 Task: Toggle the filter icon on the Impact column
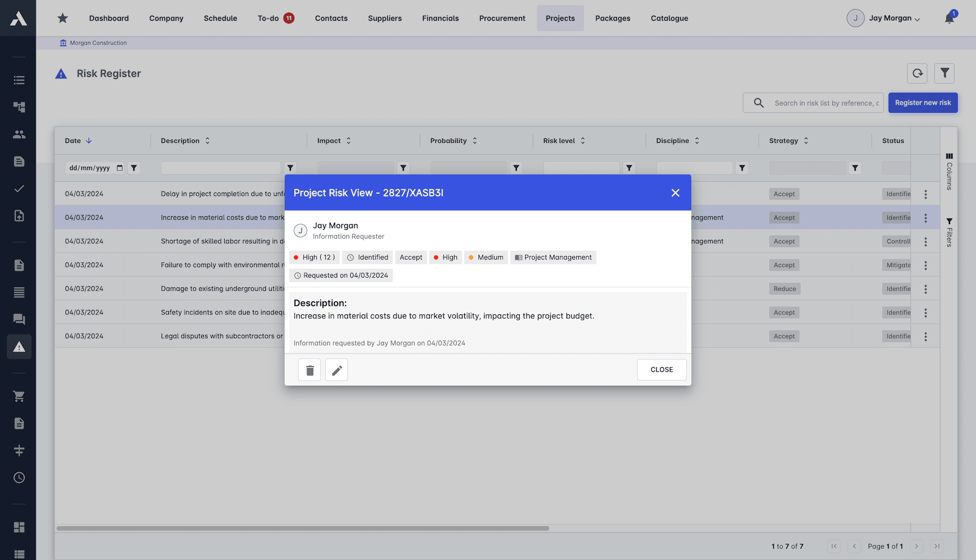tap(403, 168)
